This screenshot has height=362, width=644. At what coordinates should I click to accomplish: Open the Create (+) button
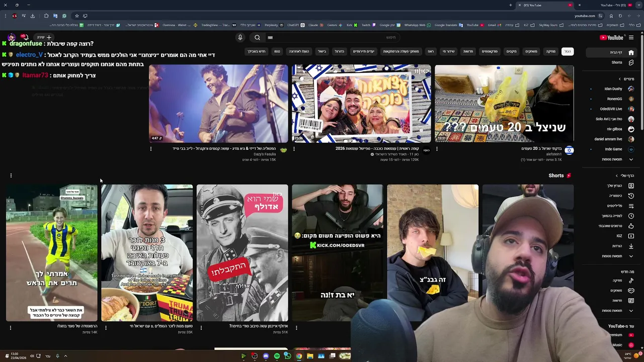point(44,37)
